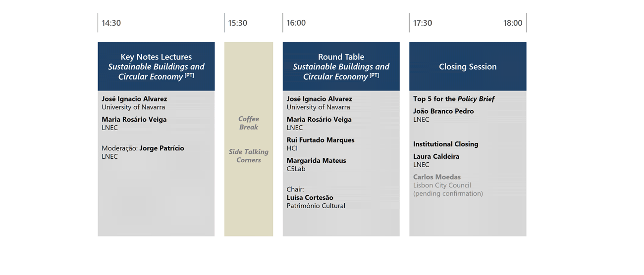The height and width of the screenshot is (275, 644).
Task: Select the Side Talking Corners text
Action: [x=249, y=156]
